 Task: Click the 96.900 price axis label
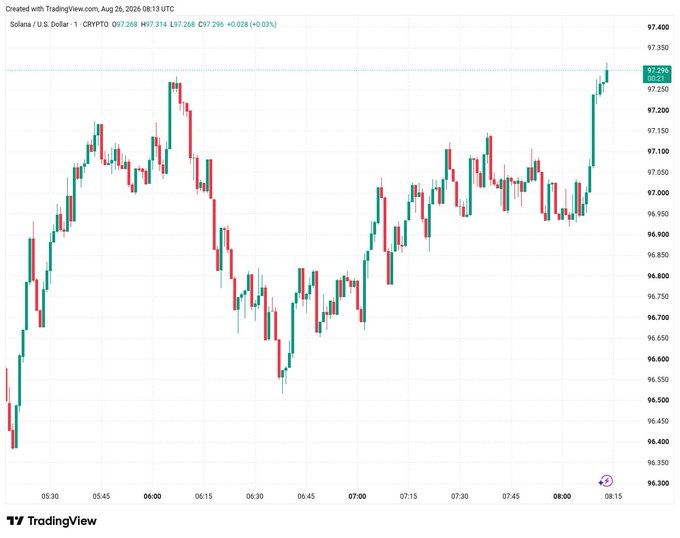tap(658, 234)
